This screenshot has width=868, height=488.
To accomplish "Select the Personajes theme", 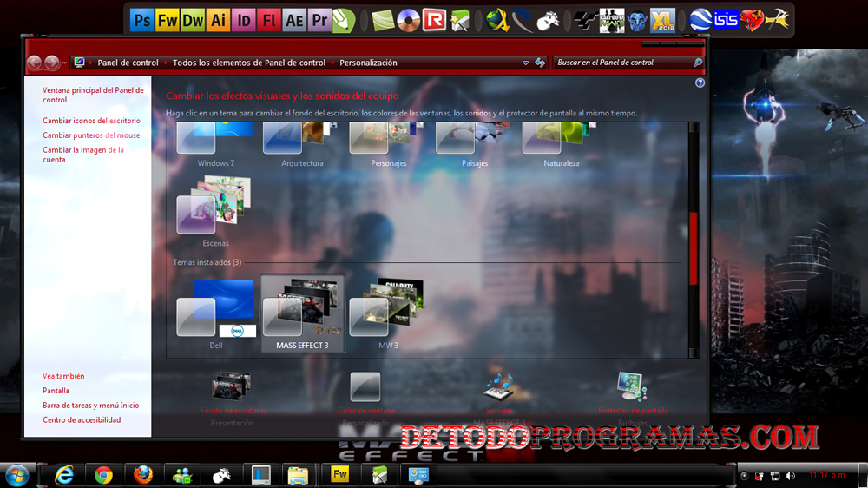I will [388, 146].
